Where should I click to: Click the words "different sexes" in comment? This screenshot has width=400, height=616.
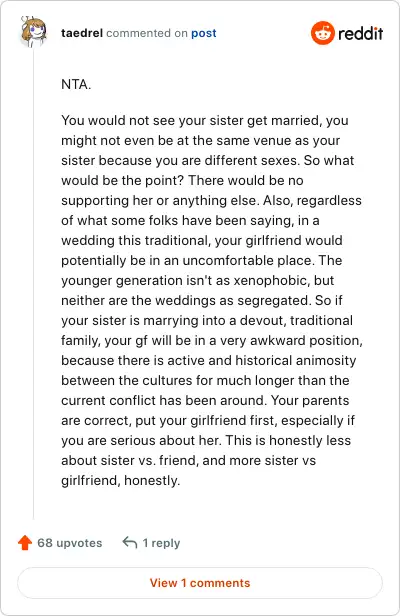[x=249, y=160]
